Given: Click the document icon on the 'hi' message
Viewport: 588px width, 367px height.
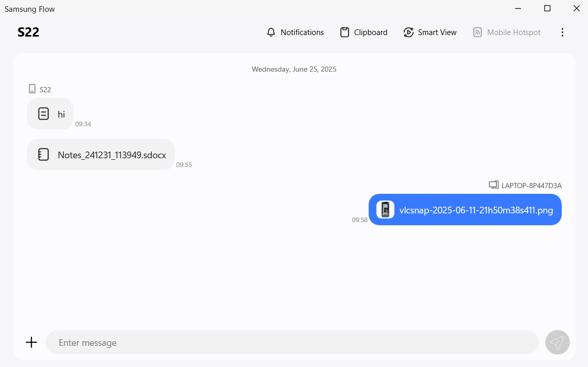Looking at the screenshot, I should [x=43, y=113].
